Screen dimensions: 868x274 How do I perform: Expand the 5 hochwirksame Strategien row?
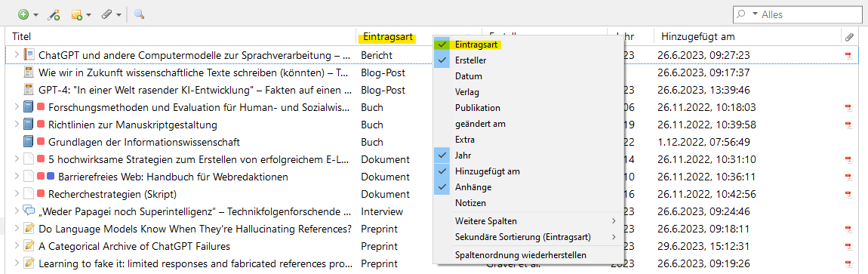pyautogui.click(x=16, y=159)
